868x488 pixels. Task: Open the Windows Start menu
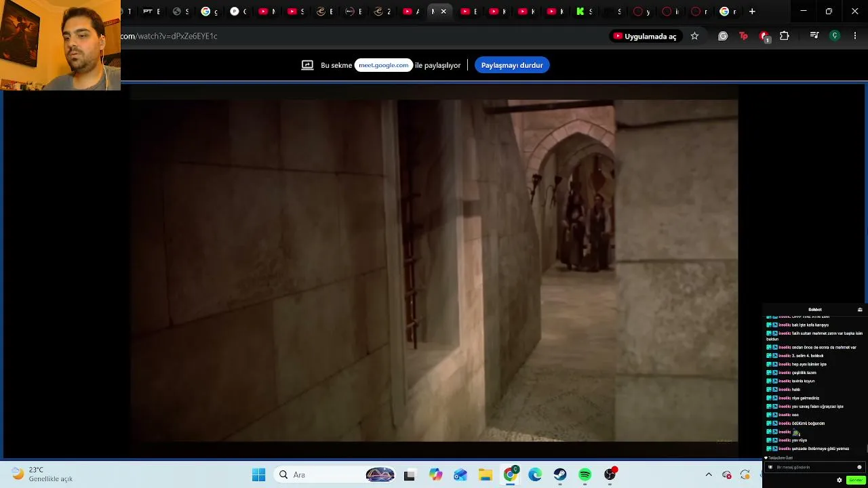point(258,475)
